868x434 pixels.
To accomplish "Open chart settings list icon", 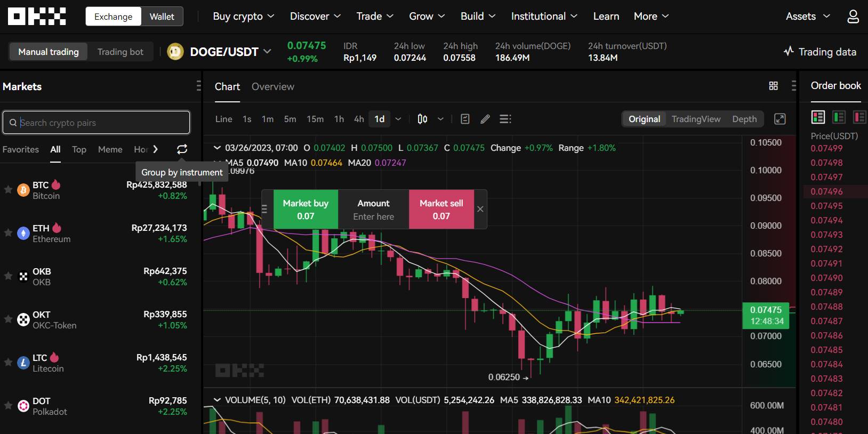I will (505, 119).
